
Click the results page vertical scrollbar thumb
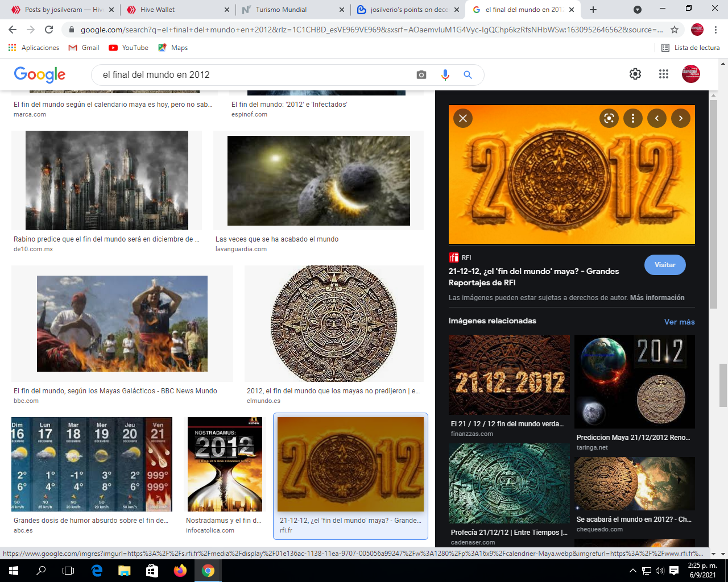pos(723,385)
